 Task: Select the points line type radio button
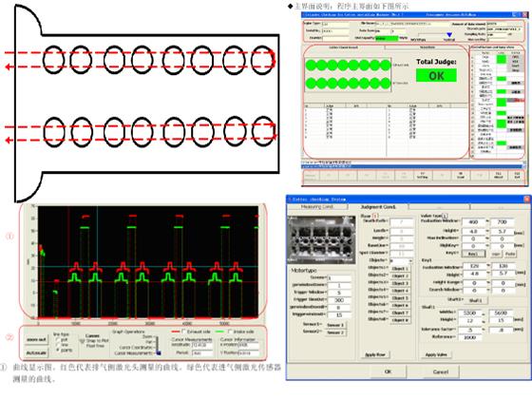click(58, 350)
